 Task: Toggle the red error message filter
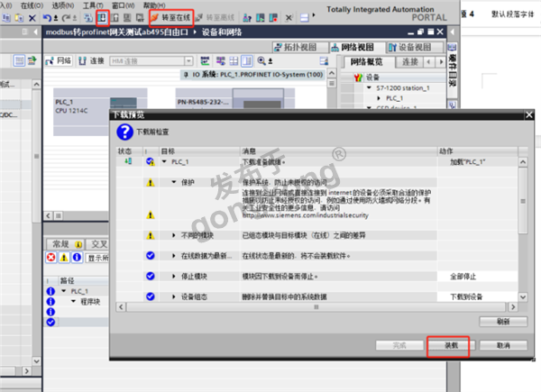[x=51, y=258]
